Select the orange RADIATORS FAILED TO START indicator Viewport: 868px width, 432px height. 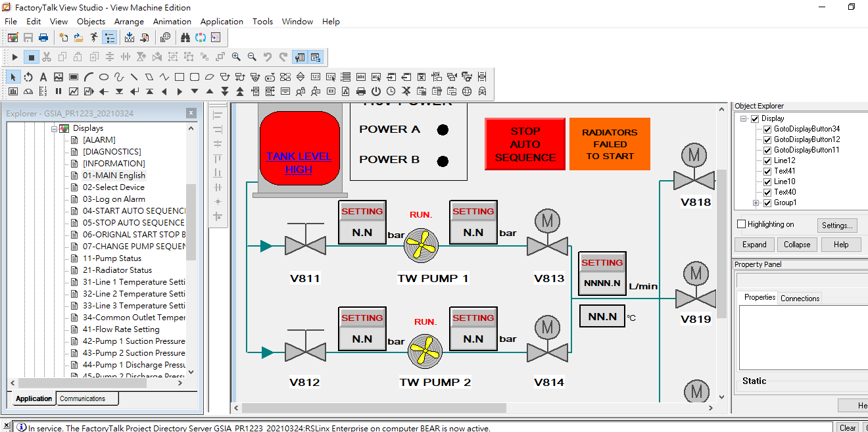click(610, 144)
